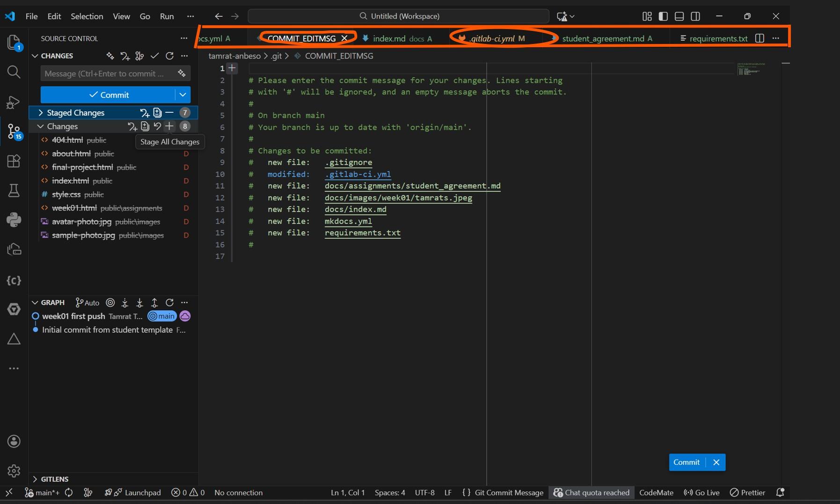This screenshot has width=840, height=504.
Task: Click the checkmark commit icon in CHANGES header
Action: (154, 56)
